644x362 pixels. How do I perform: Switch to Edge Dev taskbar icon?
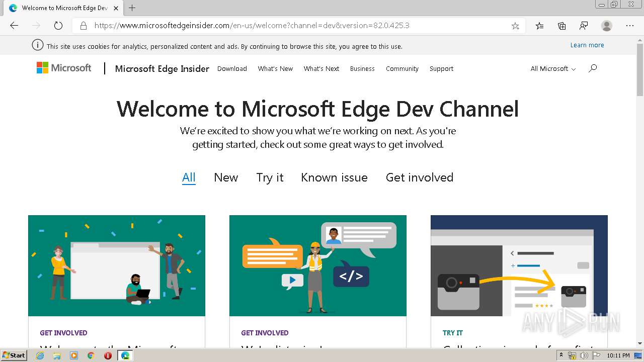click(x=125, y=355)
